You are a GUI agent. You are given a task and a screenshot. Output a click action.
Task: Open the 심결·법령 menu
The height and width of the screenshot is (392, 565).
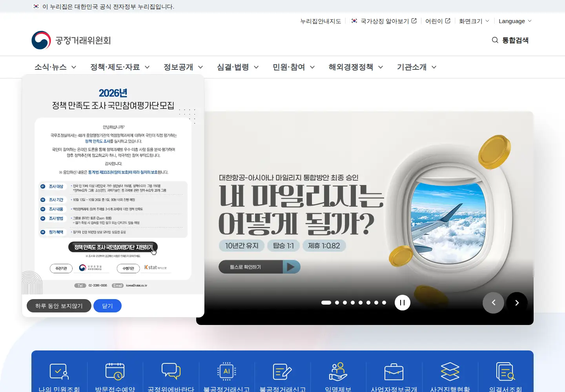point(238,67)
